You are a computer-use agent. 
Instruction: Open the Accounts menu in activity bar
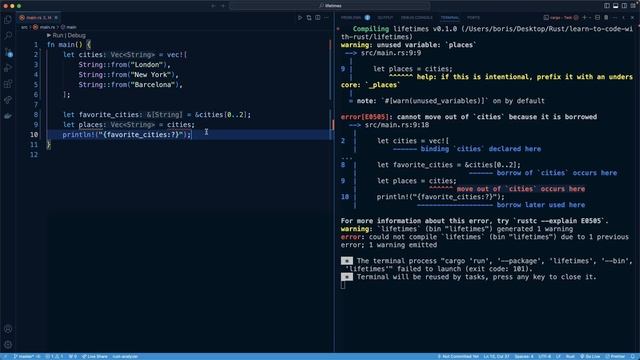(8, 329)
